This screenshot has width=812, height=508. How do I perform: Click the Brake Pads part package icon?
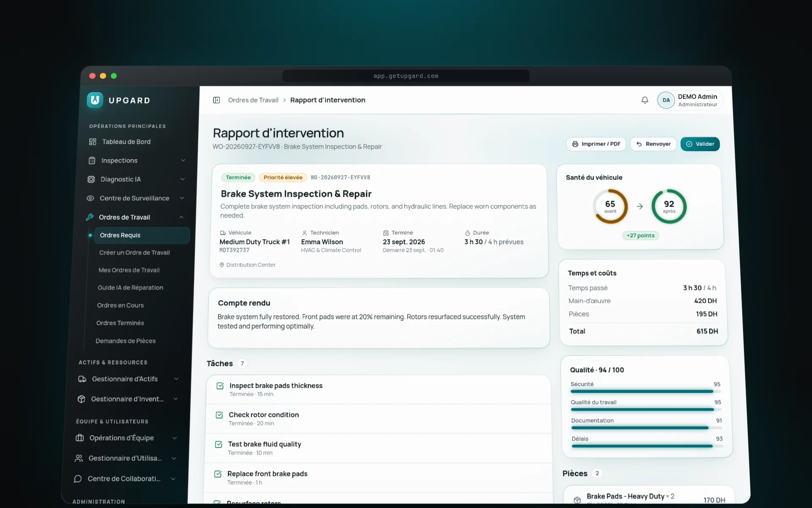[577, 500]
